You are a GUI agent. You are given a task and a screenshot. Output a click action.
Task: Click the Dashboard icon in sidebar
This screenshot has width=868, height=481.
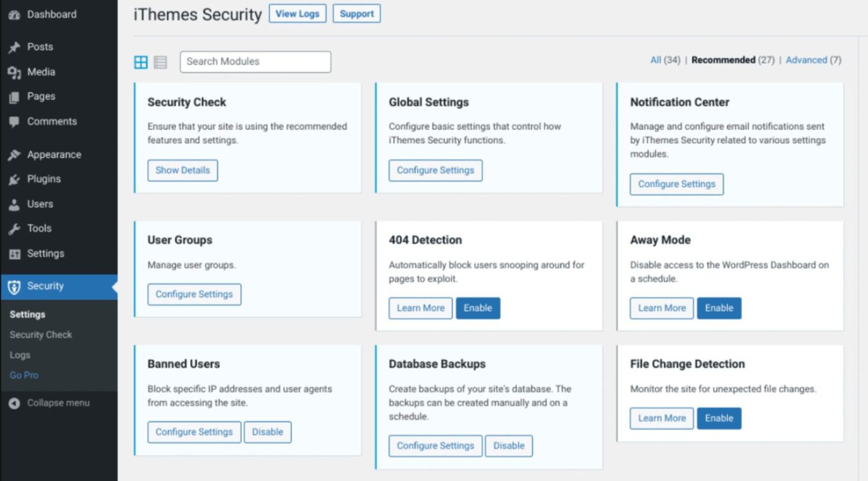pos(14,14)
